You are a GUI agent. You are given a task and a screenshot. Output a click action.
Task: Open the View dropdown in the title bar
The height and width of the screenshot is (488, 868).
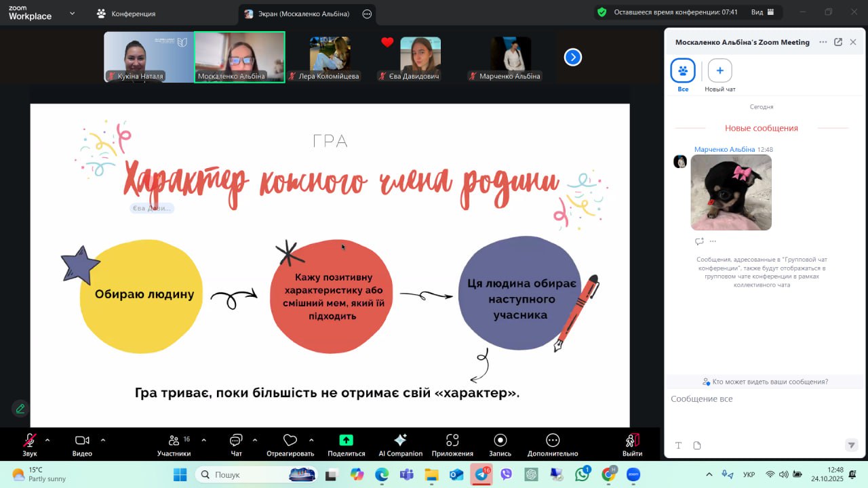[x=764, y=12]
